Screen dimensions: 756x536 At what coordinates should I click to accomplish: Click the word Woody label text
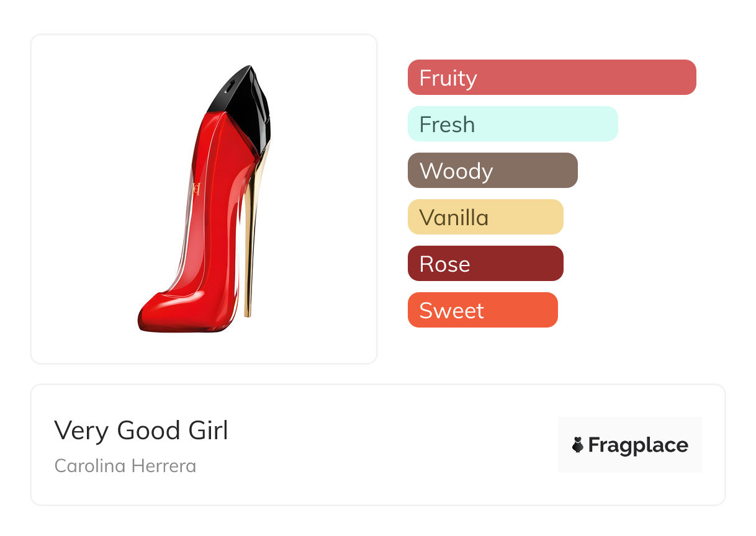coord(456,171)
